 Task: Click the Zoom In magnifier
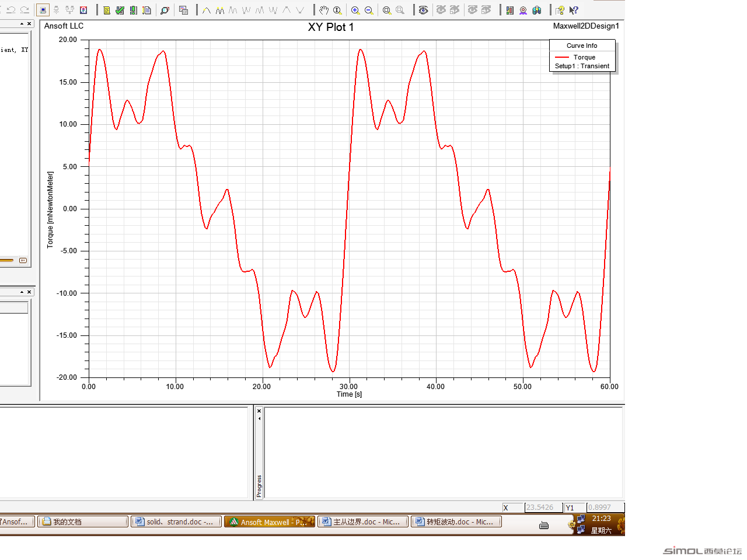(x=355, y=10)
